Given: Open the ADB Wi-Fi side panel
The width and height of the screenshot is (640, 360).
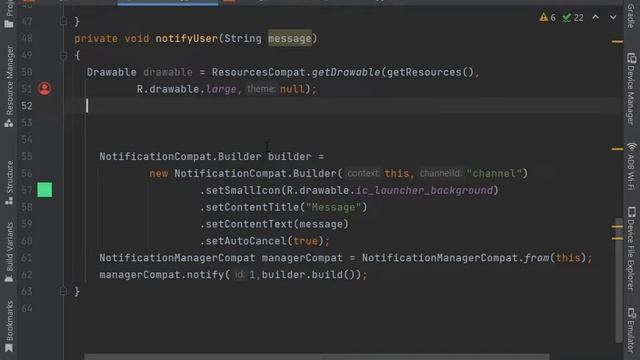Looking at the screenshot, I should click(x=631, y=167).
